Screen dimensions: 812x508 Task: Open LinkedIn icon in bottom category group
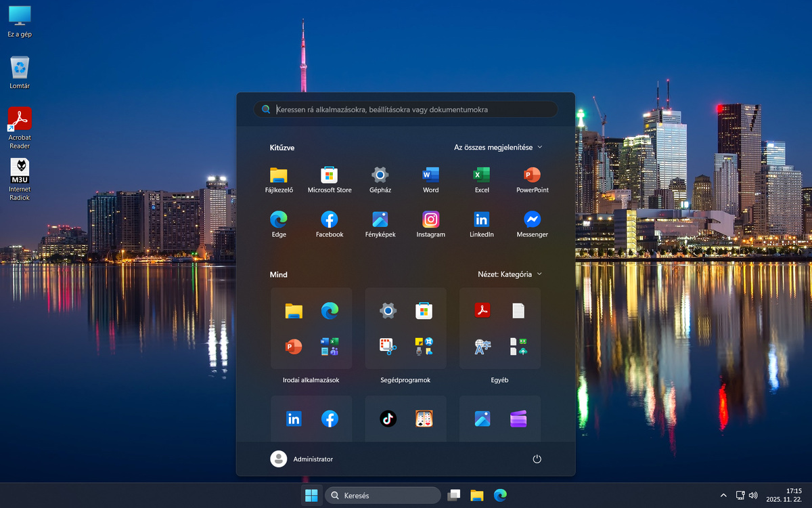pos(294,419)
